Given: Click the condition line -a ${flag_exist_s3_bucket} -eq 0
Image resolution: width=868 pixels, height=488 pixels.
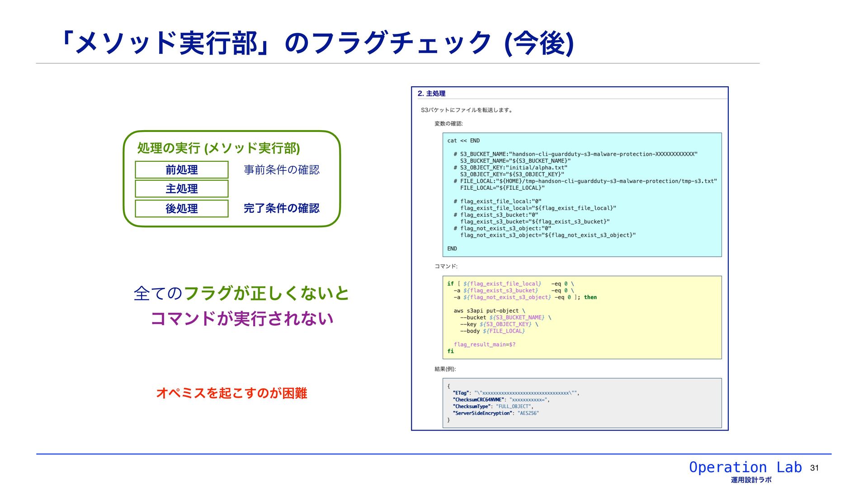Looking at the screenshot, I should click(x=514, y=291).
